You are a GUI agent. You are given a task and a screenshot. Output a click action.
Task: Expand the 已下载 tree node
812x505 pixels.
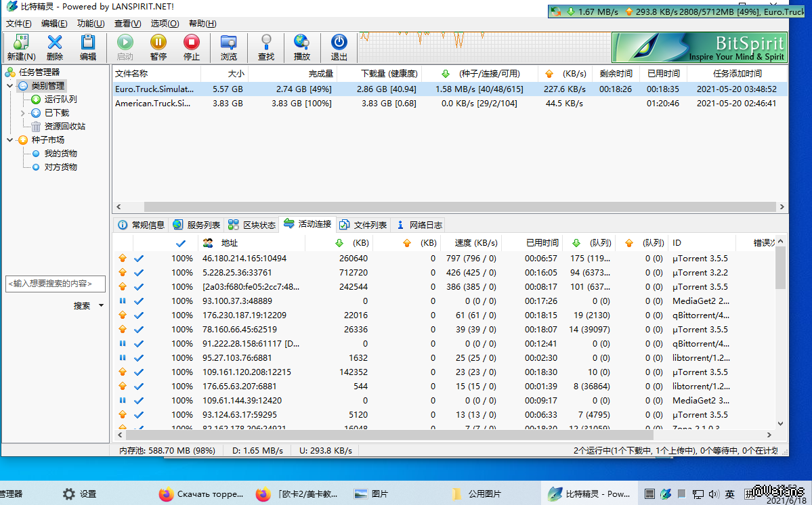point(23,113)
